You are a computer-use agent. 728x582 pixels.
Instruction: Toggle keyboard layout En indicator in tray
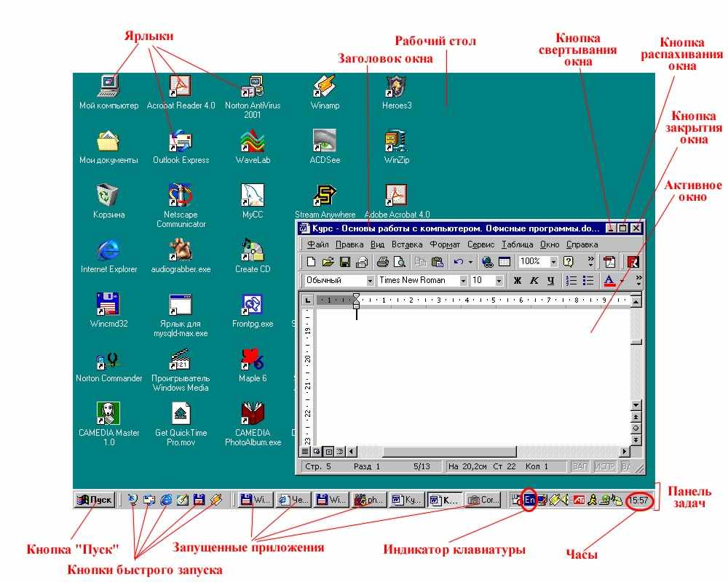point(529,500)
